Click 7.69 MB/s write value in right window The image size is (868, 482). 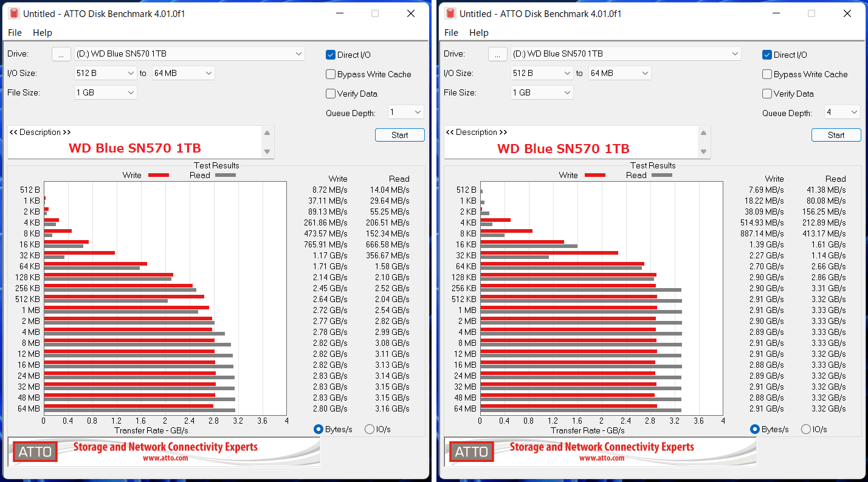[765, 190]
